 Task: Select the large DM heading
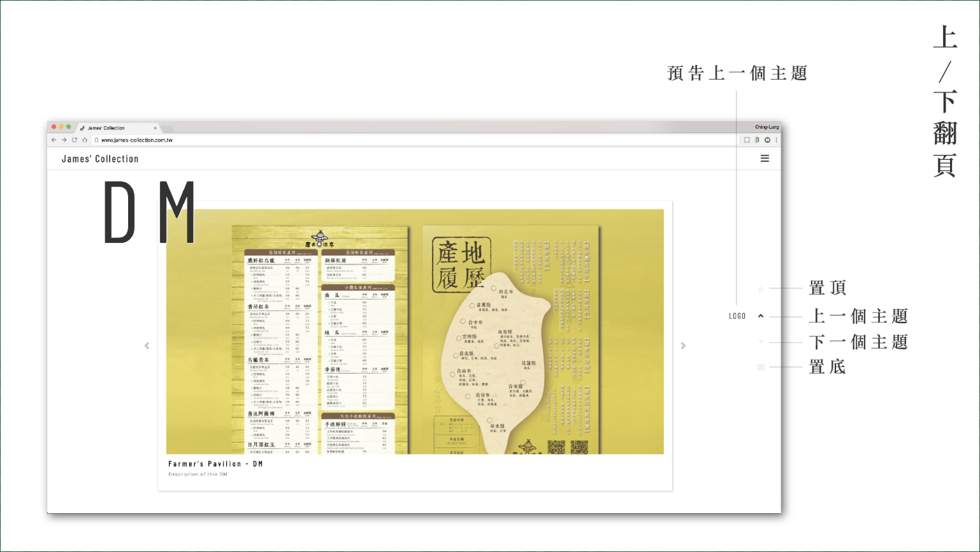click(x=150, y=212)
